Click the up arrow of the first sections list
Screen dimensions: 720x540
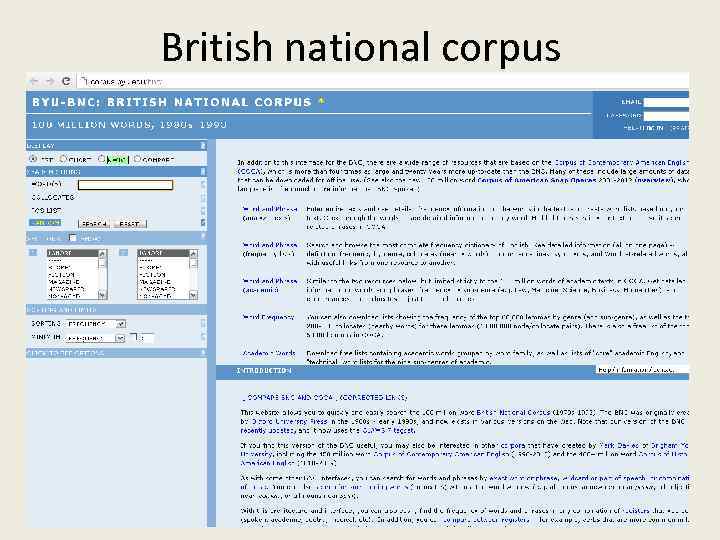[102, 253]
